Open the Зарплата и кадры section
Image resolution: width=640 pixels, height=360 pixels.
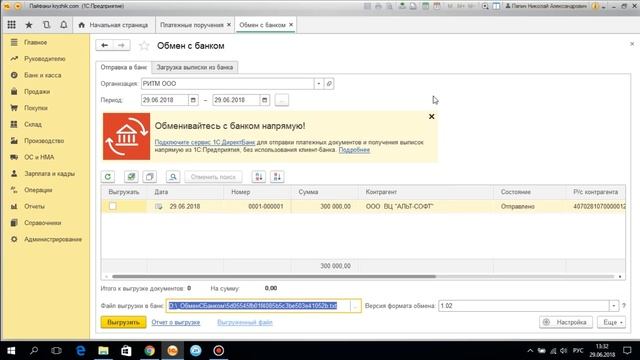[49, 173]
